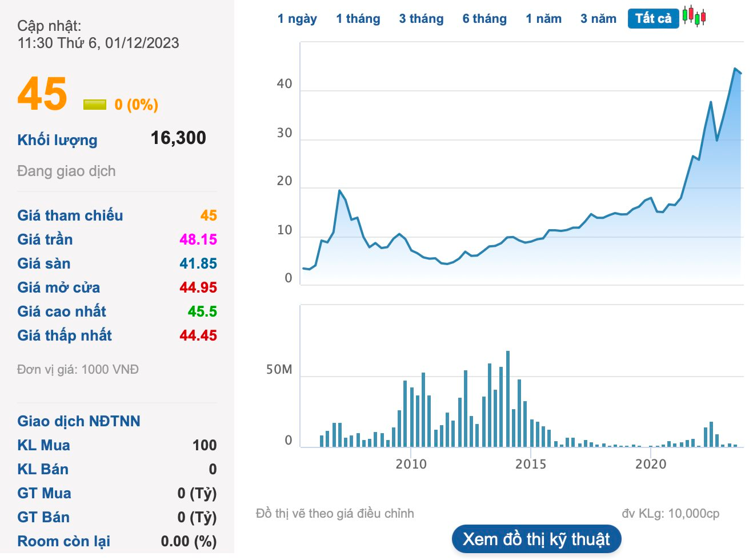Switch chart to candlestick view icon
Screen dimensions: 753x560
694,17
